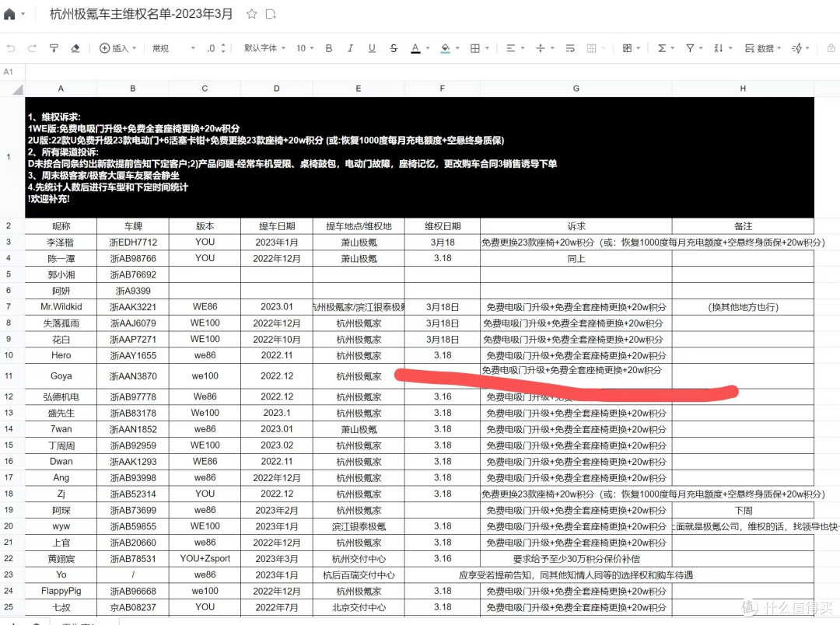Click into the formula bar
The width and height of the screenshot is (840, 625).
432,72
